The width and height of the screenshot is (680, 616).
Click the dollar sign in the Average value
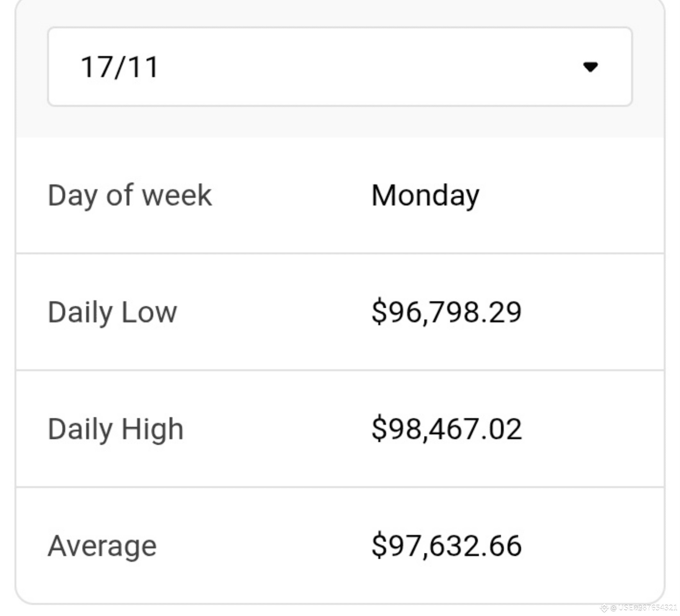379,546
